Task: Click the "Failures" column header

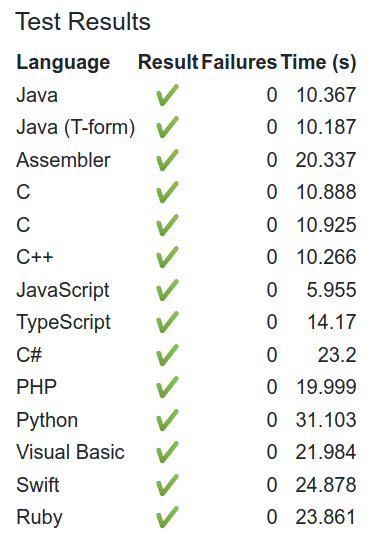Action: [239, 62]
